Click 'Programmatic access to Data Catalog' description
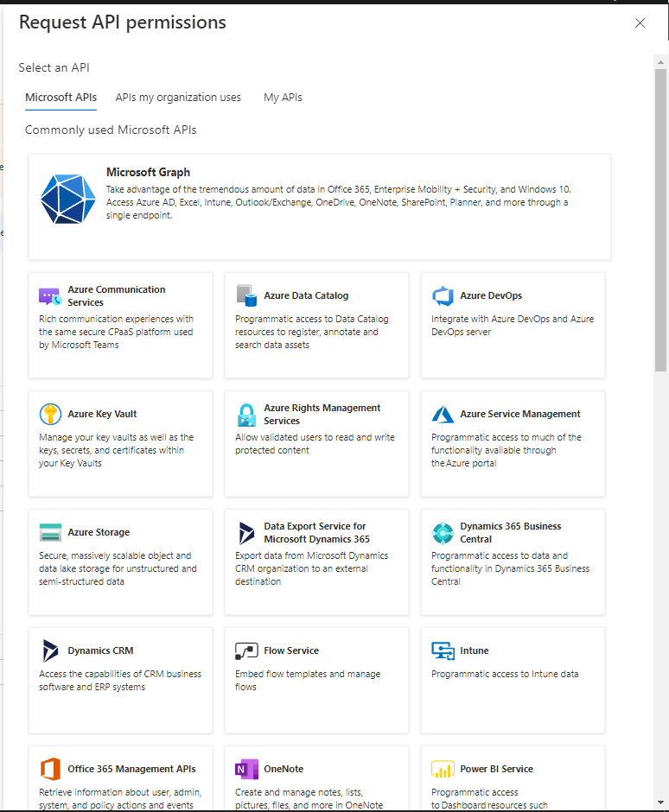 pyautogui.click(x=311, y=332)
